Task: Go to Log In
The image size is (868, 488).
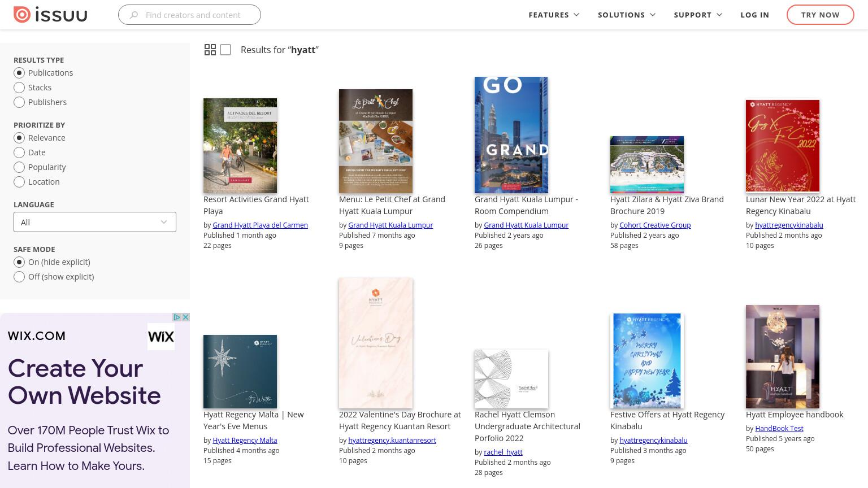Action: tap(755, 15)
